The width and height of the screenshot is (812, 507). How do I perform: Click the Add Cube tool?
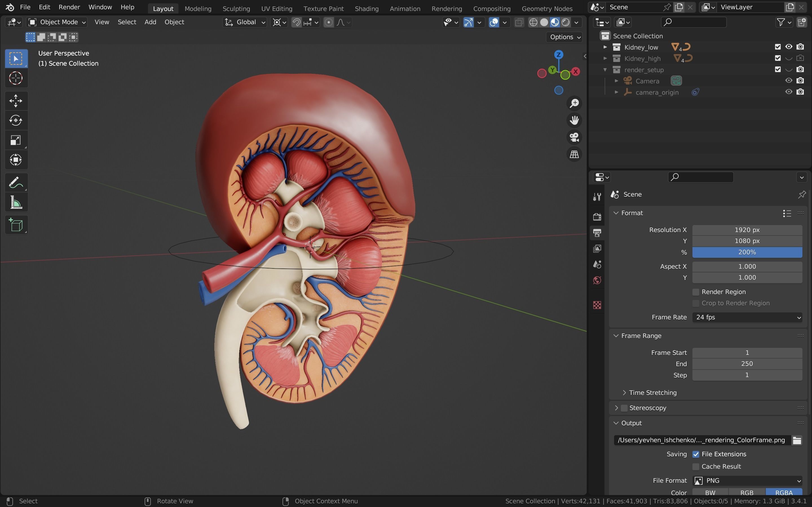point(16,225)
